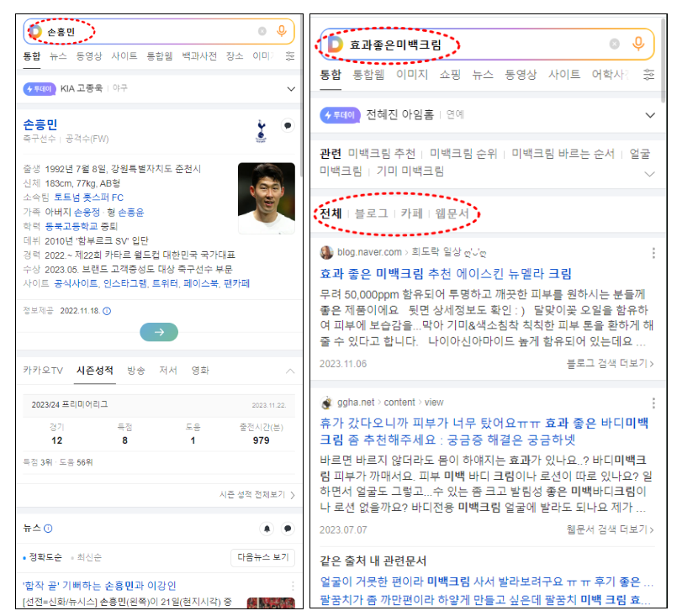The width and height of the screenshot is (677, 616).
Task: Sort news by 정확도순
Action: pyautogui.click(x=43, y=557)
